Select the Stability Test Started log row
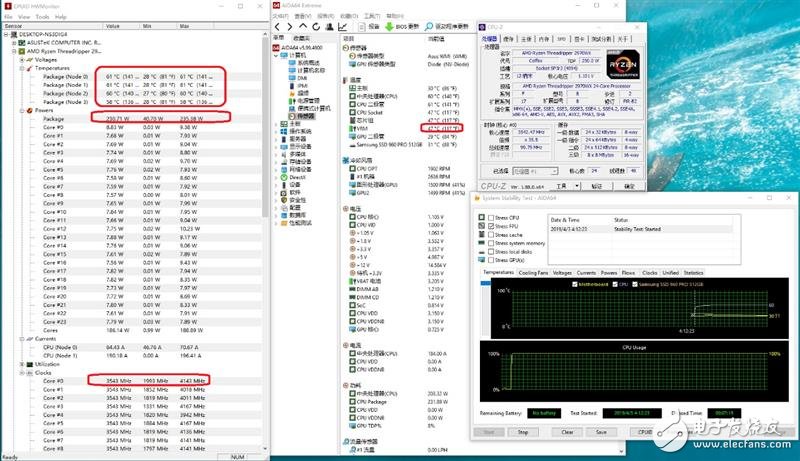The width and height of the screenshot is (800, 461). coord(642,229)
